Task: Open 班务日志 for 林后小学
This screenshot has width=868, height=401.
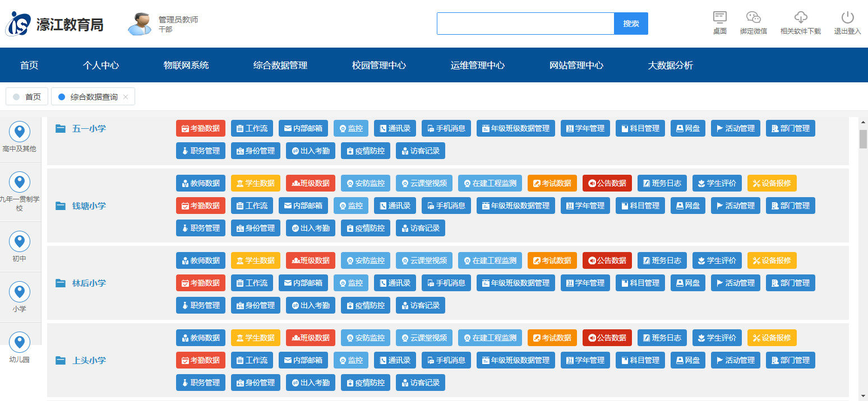Action: [x=662, y=260]
